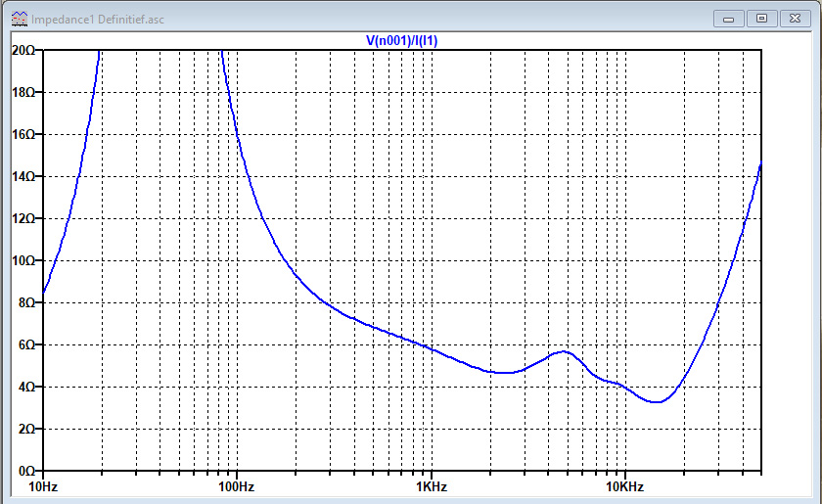Maximize the plot window

point(761,19)
